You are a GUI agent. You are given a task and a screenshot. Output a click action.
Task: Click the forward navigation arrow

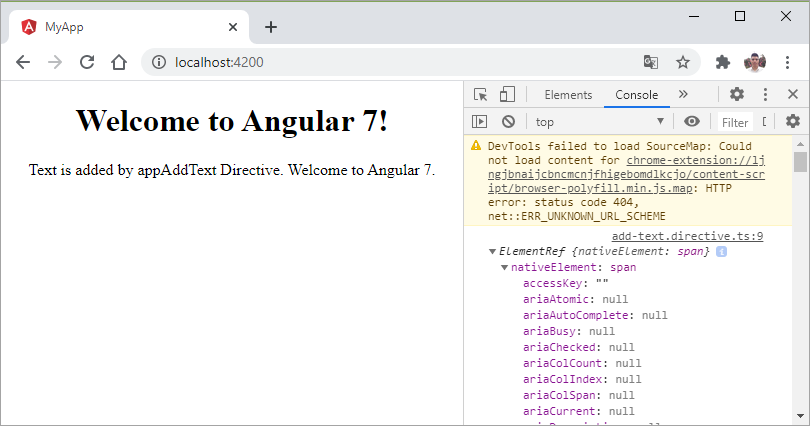55,62
